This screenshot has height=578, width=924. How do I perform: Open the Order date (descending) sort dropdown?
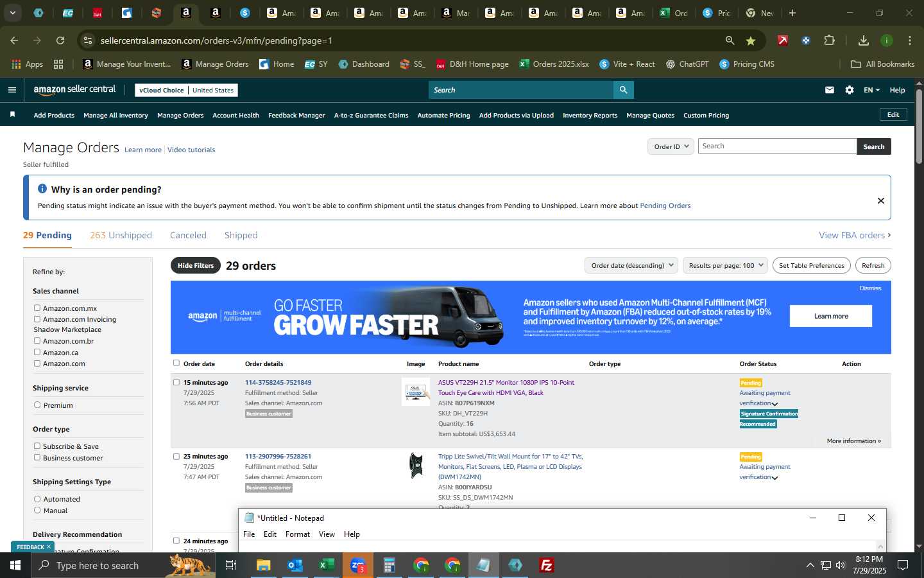631,265
